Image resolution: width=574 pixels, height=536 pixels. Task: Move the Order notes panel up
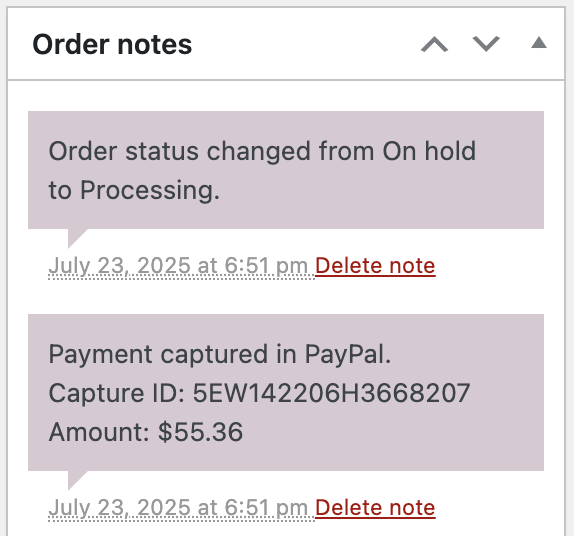click(x=435, y=44)
